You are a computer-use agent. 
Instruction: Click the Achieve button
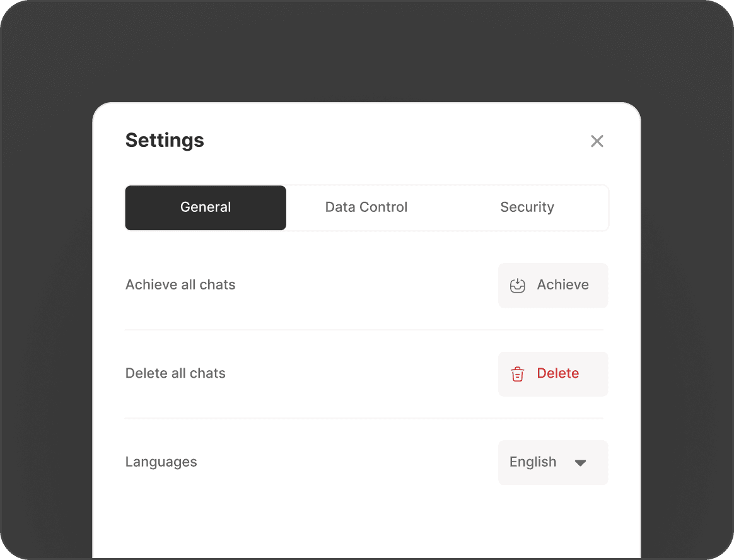tap(553, 285)
